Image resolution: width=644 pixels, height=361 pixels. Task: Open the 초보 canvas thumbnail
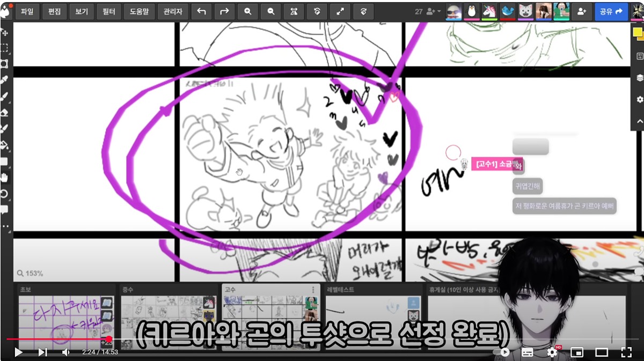click(59, 318)
